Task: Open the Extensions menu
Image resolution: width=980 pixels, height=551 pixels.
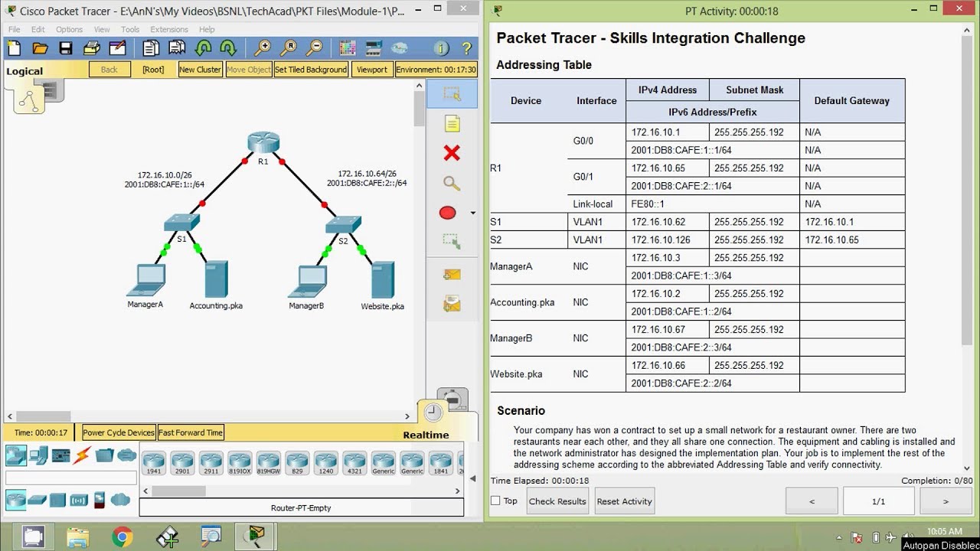Action: [169, 29]
